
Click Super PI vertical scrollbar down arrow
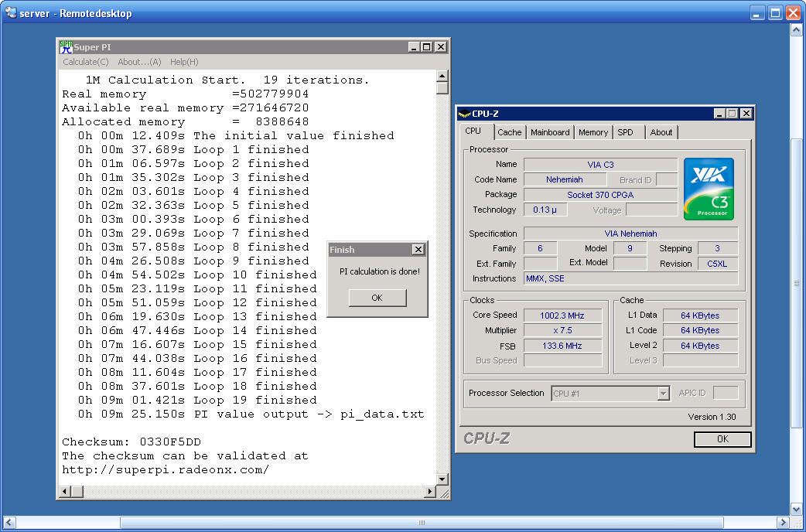(x=442, y=479)
